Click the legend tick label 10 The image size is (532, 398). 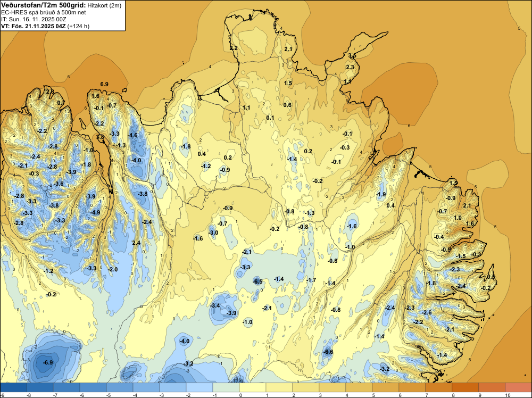click(508, 395)
